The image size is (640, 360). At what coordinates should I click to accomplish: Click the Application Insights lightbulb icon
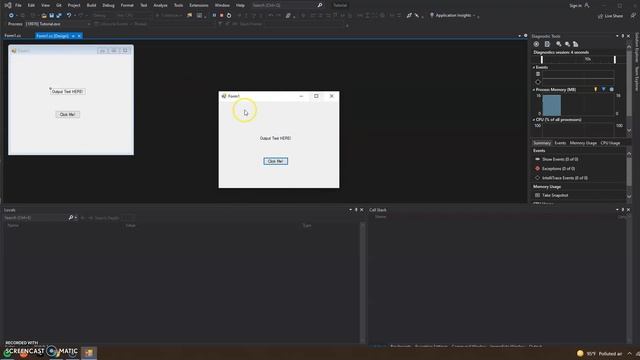coord(432,16)
